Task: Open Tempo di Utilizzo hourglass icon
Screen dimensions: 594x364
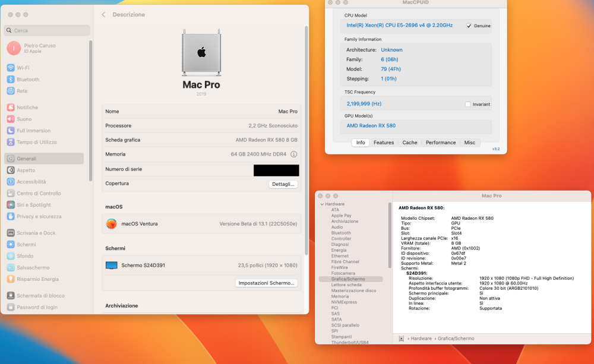Action: pos(11,142)
